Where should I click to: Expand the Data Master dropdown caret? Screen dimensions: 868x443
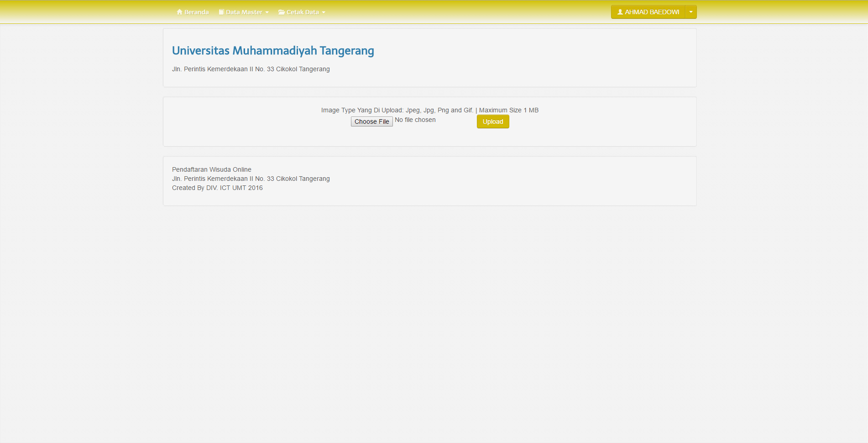point(267,12)
